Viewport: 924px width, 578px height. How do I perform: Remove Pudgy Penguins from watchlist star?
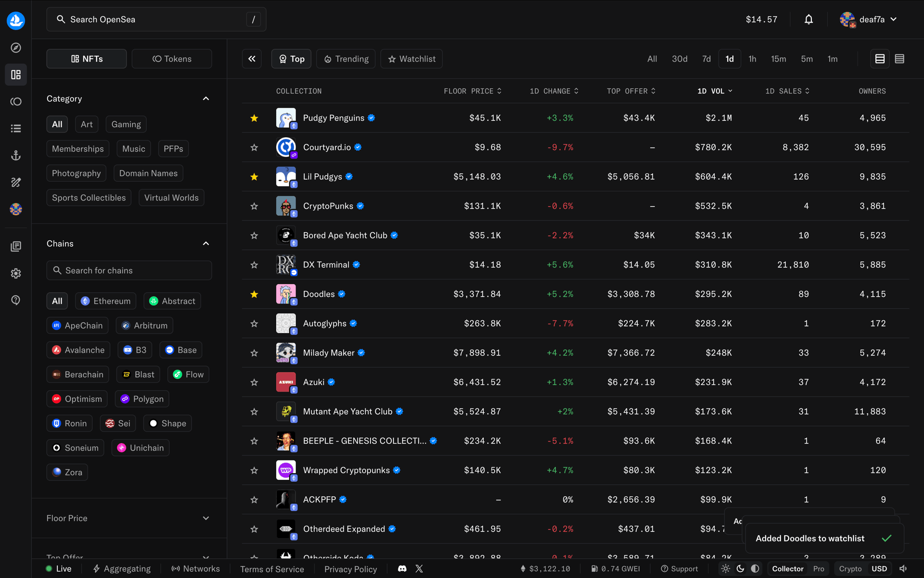coord(254,118)
